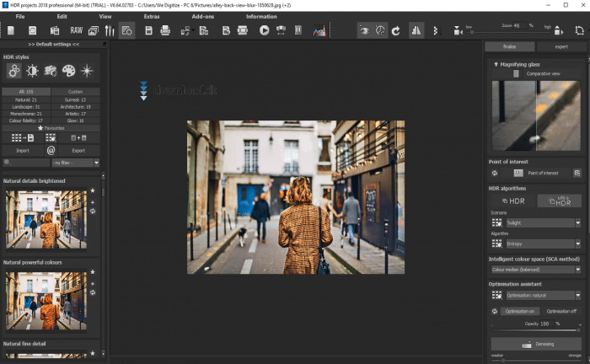Open the File menu
Image resolution: width=590 pixels, height=364 pixels.
click(x=20, y=17)
